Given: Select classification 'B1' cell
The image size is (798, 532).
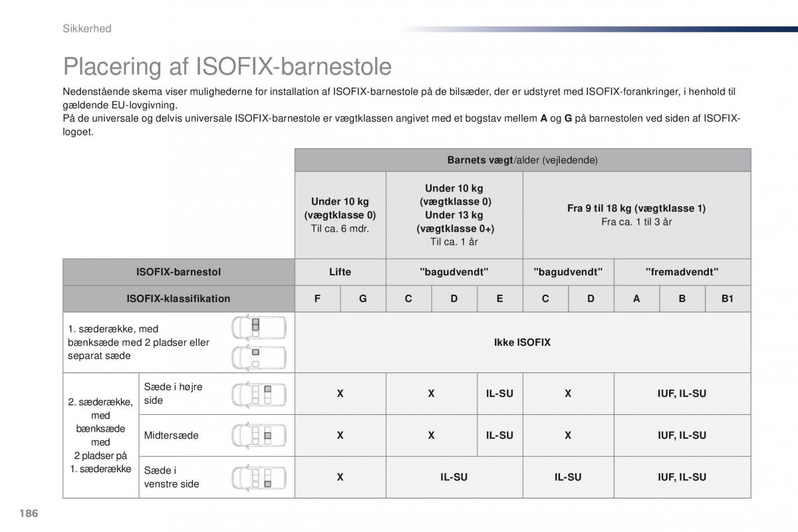Looking at the screenshot, I should [x=728, y=299].
